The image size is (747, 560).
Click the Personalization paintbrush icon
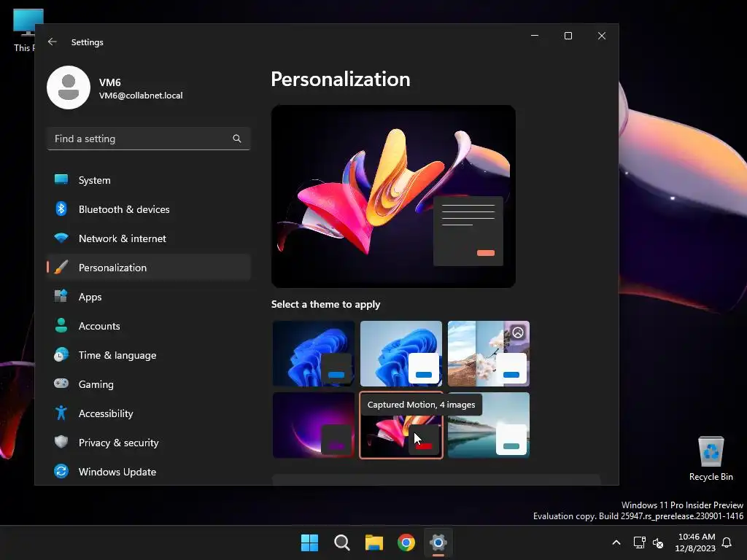click(x=61, y=267)
